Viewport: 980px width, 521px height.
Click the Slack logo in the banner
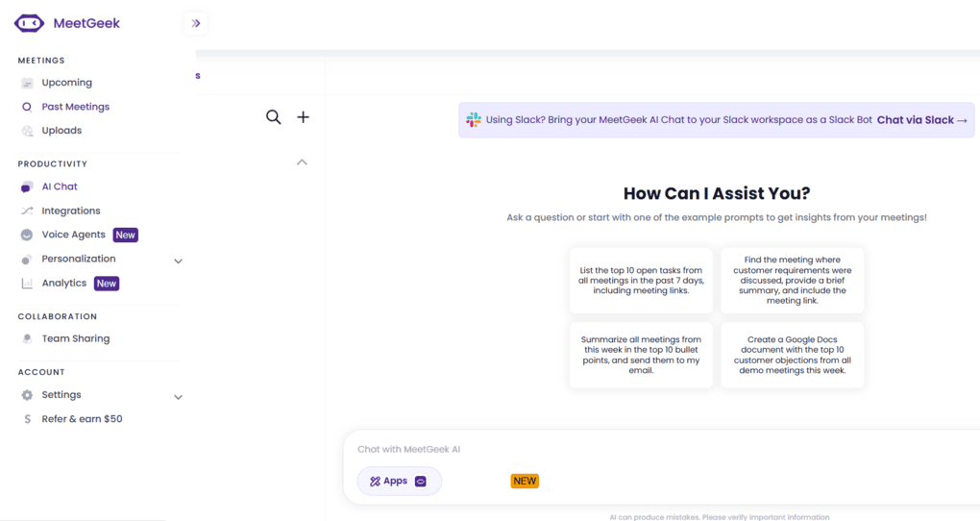pos(474,120)
